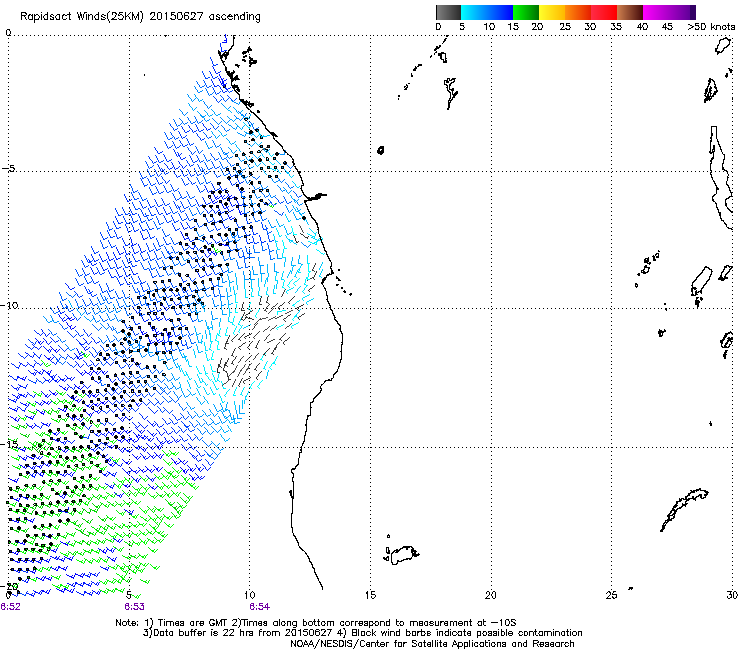Click the '15' longitude label on the bottom axis
Screen dimensions: 740x650
[x=370, y=595]
